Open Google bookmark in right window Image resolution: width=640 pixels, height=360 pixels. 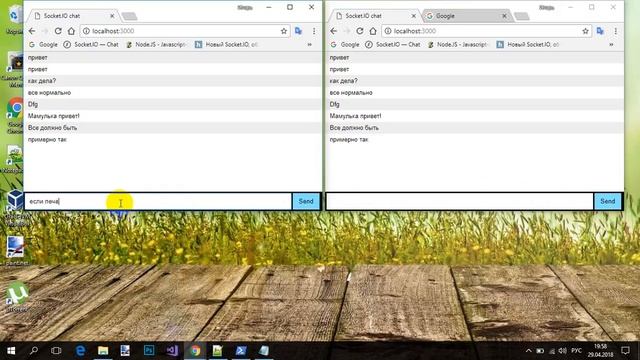345,44
